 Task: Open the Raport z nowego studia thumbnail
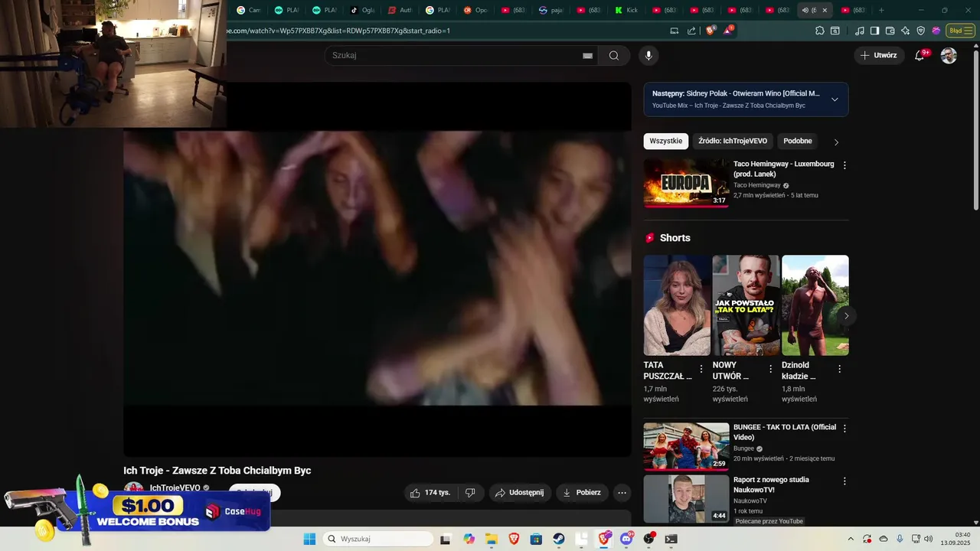coord(686,499)
